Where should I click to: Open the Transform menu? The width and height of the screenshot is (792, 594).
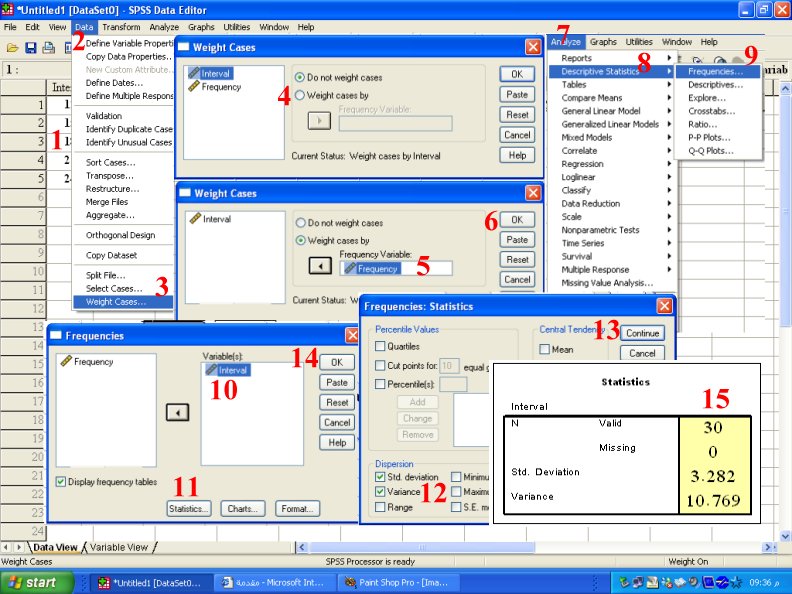[x=121, y=27]
